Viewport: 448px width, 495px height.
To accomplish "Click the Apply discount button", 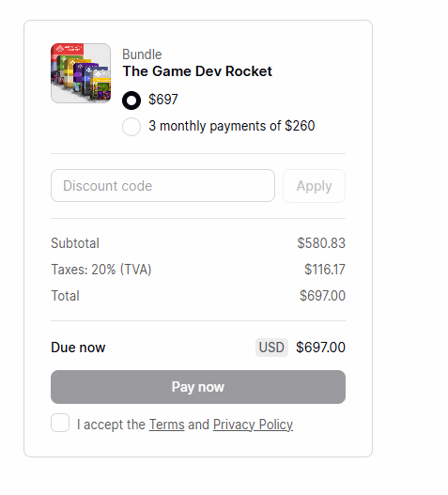I will 314,186.
